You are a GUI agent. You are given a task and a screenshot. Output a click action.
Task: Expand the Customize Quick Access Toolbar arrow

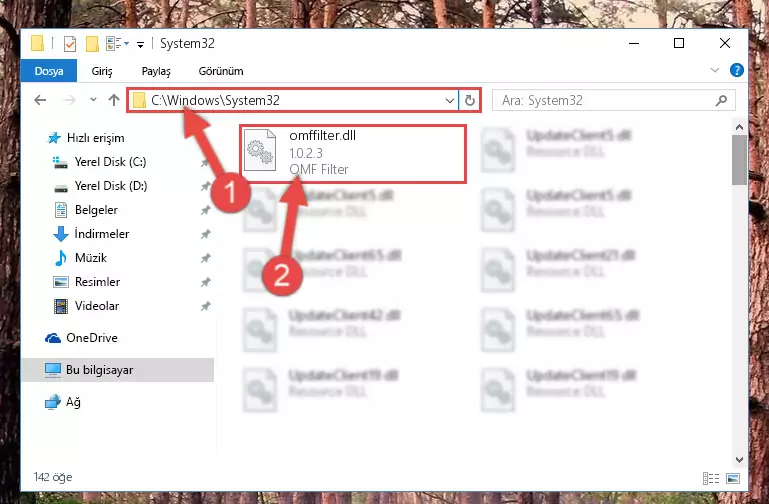(x=140, y=45)
